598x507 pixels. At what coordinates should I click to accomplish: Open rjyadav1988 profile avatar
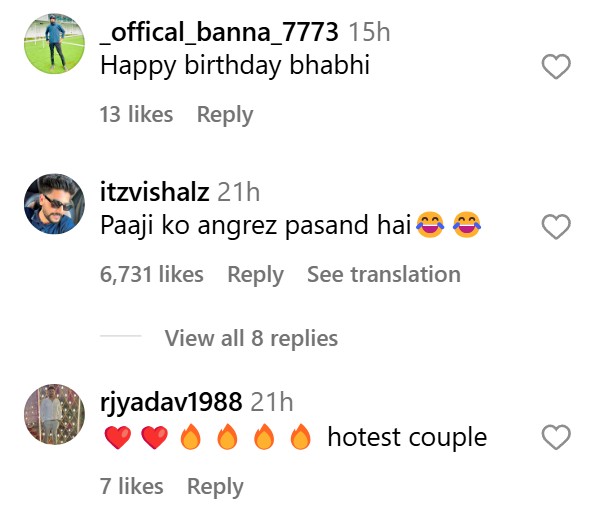tap(55, 414)
